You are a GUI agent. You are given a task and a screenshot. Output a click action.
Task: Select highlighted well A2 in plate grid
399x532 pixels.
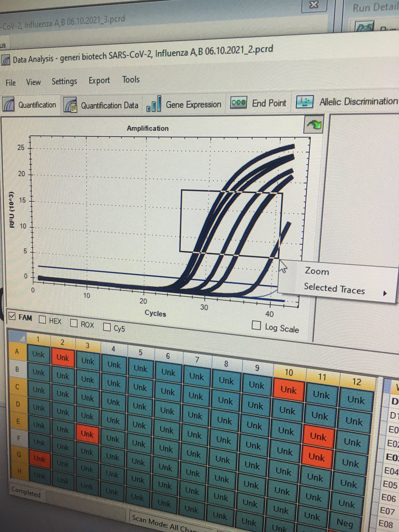tap(63, 358)
